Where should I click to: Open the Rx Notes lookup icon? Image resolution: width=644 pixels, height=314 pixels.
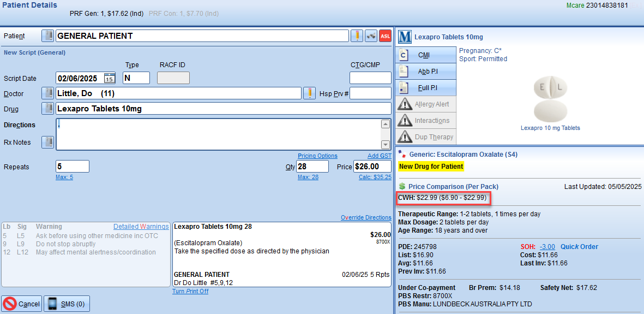(x=47, y=143)
